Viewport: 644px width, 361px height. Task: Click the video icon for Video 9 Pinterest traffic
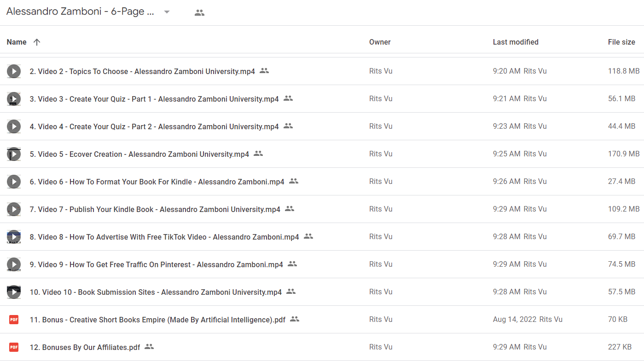(x=14, y=264)
